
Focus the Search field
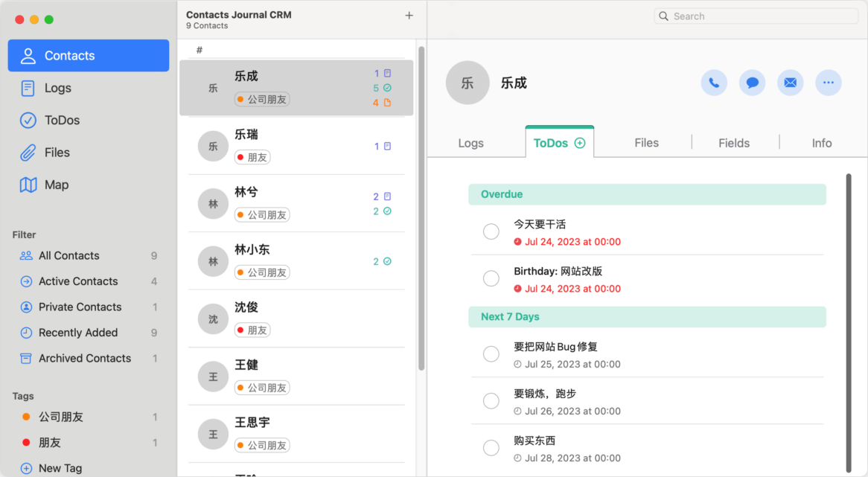click(756, 16)
